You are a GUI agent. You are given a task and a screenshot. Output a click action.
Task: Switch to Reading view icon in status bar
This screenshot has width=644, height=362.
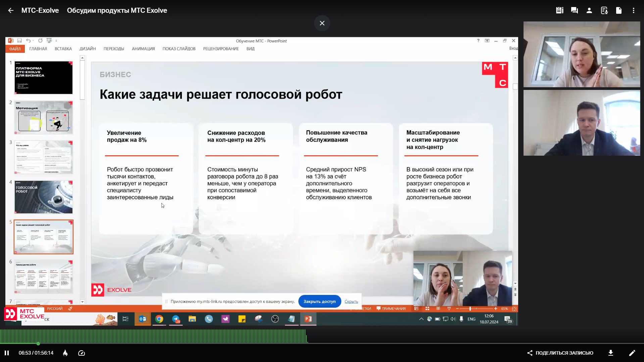pos(438,309)
